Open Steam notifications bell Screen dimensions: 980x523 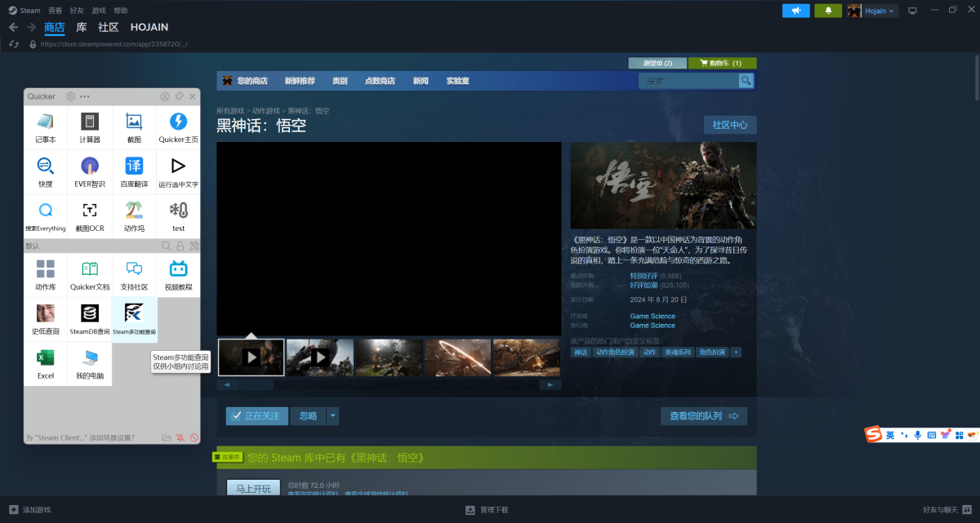click(x=828, y=11)
